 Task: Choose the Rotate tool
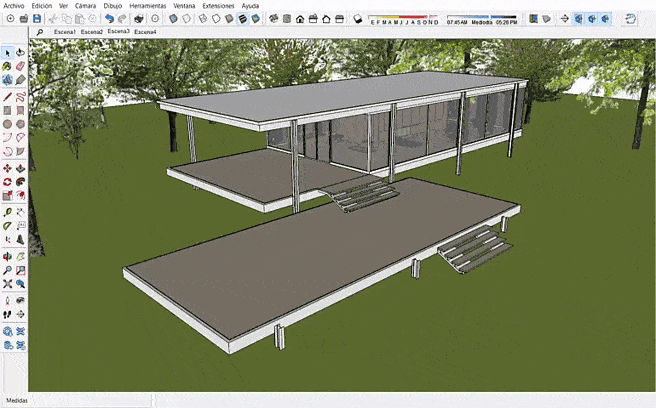7,182
